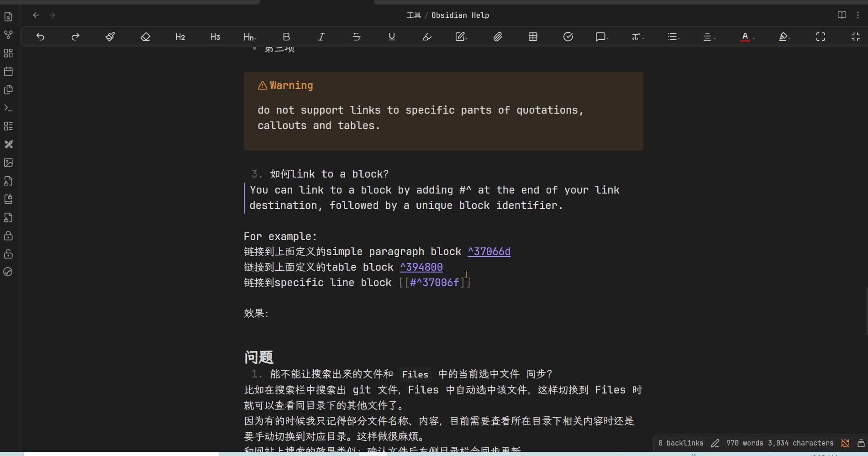Click the paperclip attachment icon
The image size is (868, 456).
498,37
